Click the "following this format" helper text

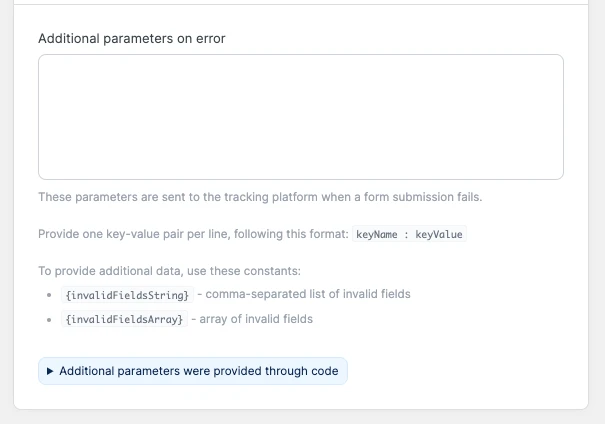[296, 234]
